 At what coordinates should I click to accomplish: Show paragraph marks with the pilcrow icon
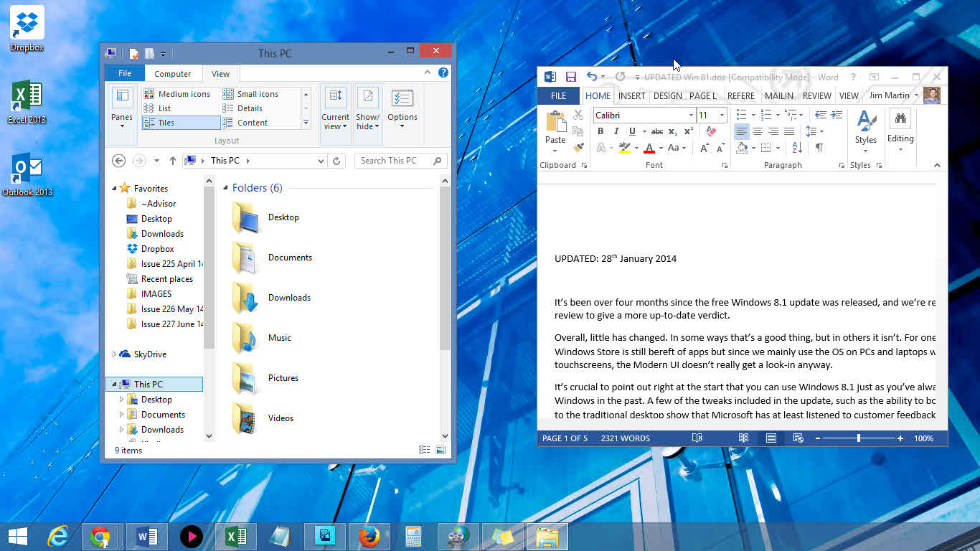click(819, 148)
